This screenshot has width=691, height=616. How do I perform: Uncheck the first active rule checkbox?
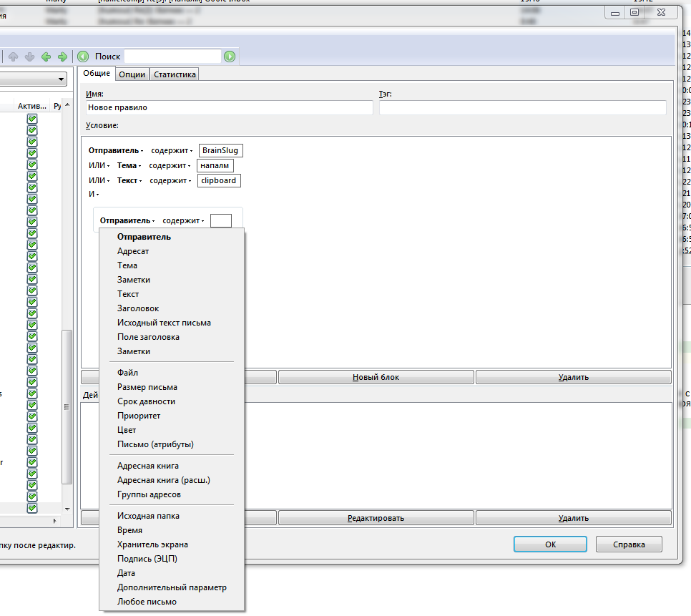tap(32, 119)
